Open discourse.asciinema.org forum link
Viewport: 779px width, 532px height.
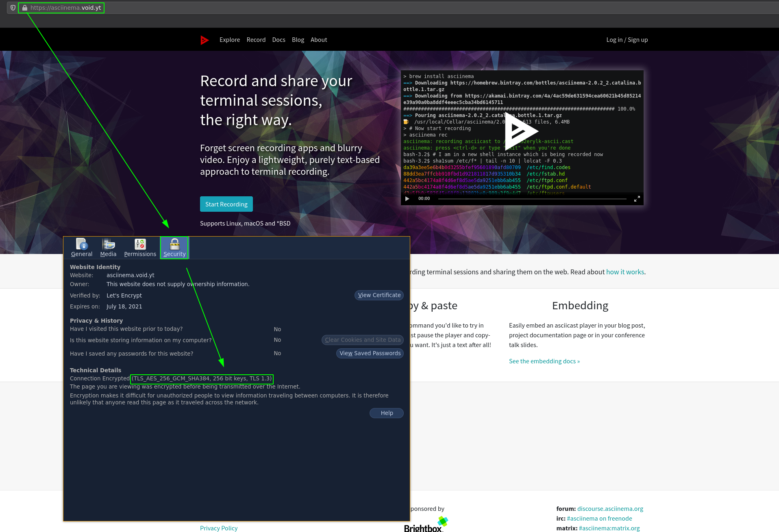[x=610, y=509]
